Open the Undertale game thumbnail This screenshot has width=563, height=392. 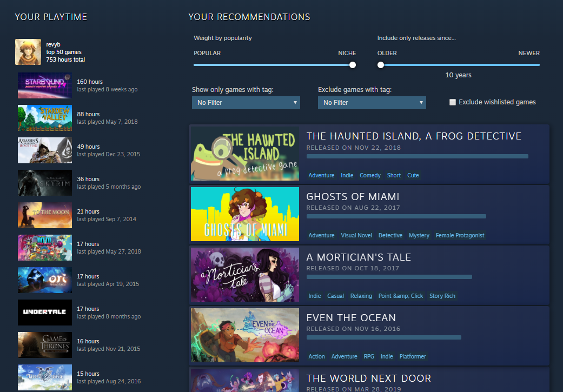(x=45, y=313)
